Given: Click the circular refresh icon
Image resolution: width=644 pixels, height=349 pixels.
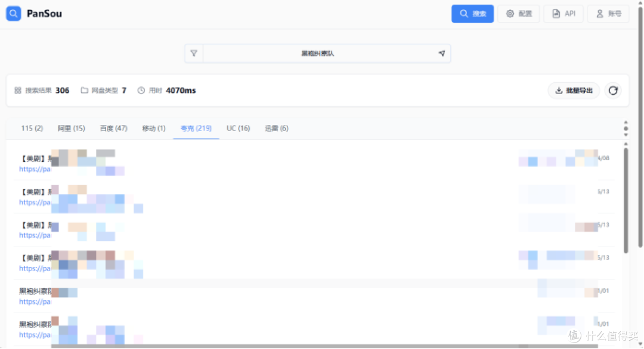Looking at the screenshot, I should 613,91.
